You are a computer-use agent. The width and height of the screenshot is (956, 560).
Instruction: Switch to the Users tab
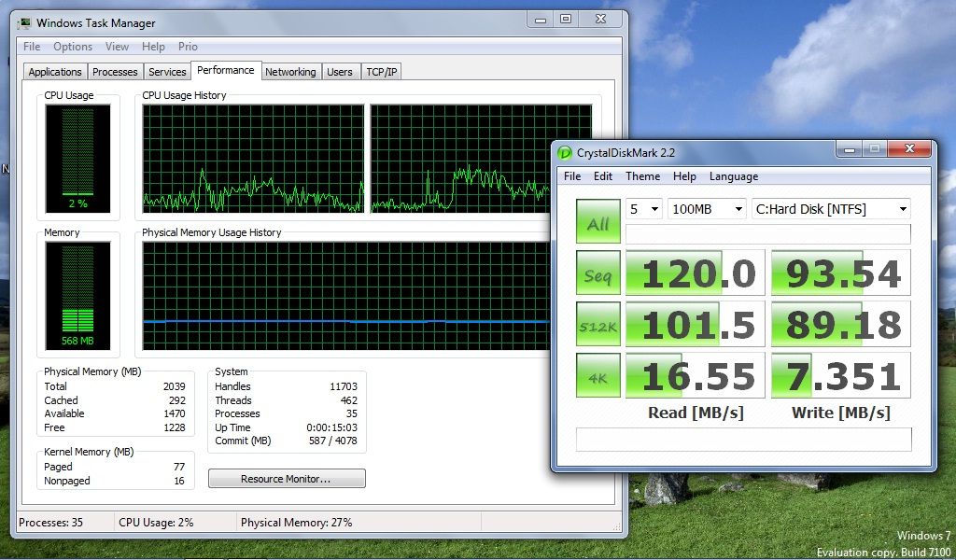(340, 72)
